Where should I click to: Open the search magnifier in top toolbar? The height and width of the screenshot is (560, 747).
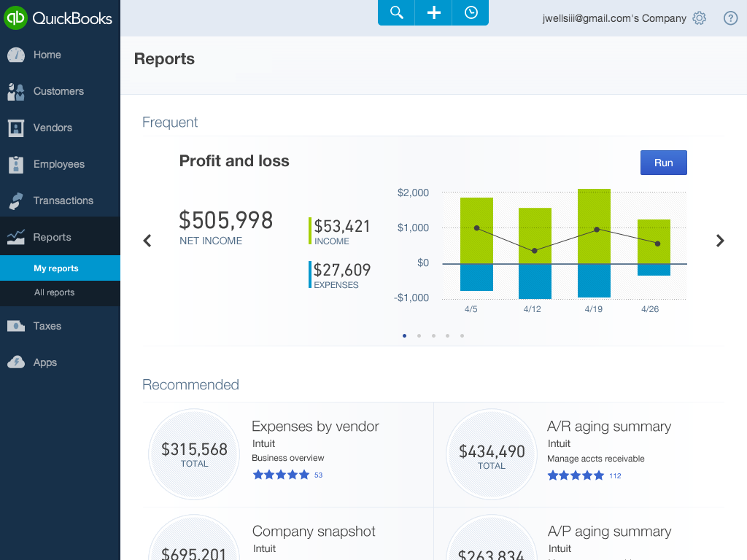[396, 12]
